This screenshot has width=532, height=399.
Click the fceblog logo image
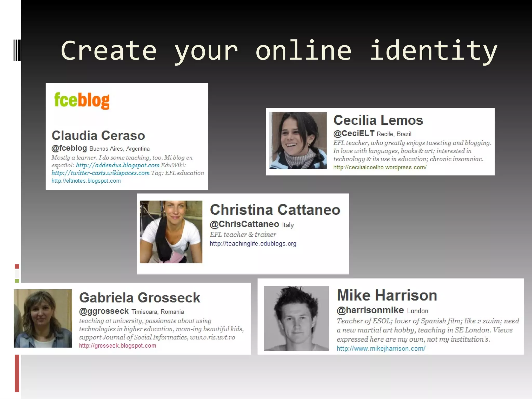tap(82, 101)
